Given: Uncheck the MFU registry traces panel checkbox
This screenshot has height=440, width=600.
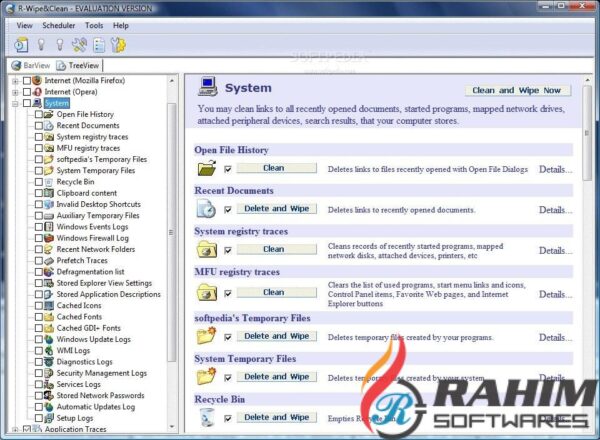Looking at the screenshot, I should click(x=228, y=293).
